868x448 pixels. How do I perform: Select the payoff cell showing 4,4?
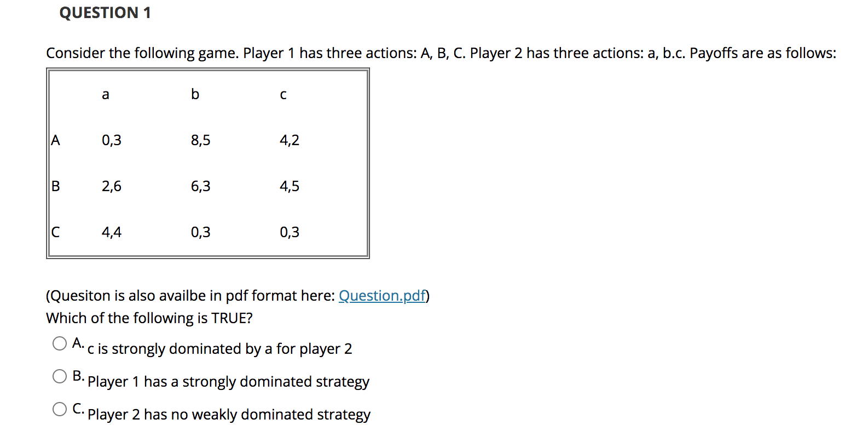(x=112, y=232)
